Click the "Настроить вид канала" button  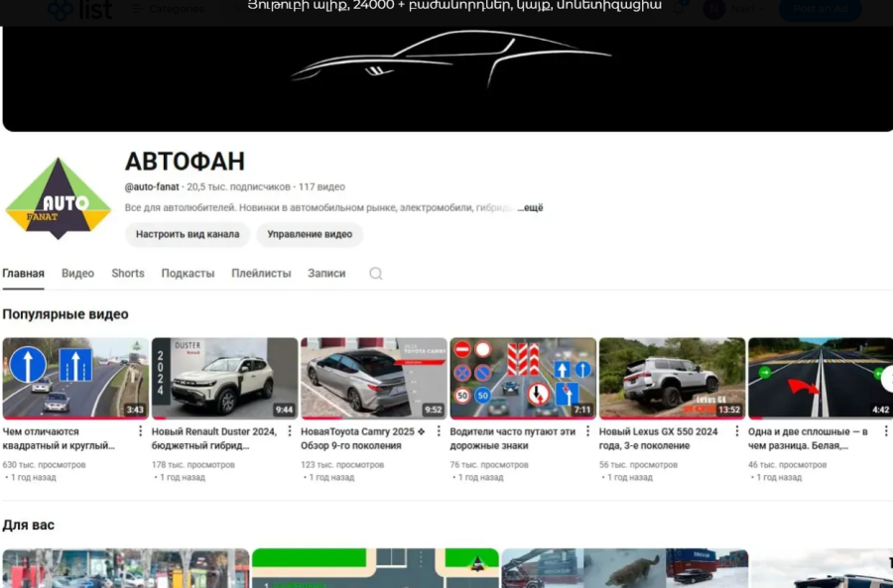[188, 235]
